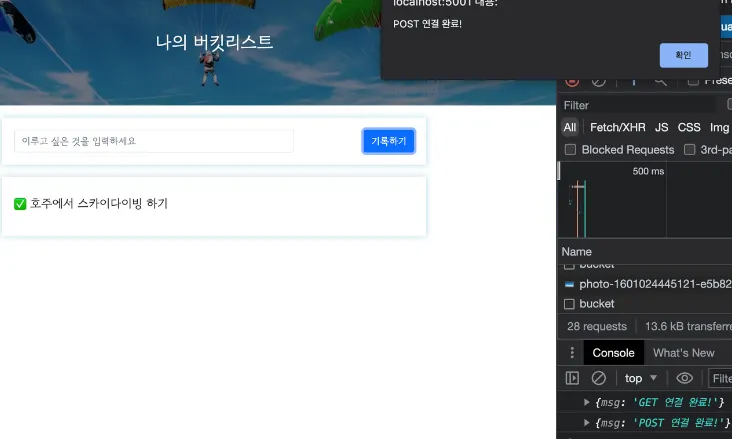
Task: Open the drawer three-dot menu
Action: (x=572, y=353)
